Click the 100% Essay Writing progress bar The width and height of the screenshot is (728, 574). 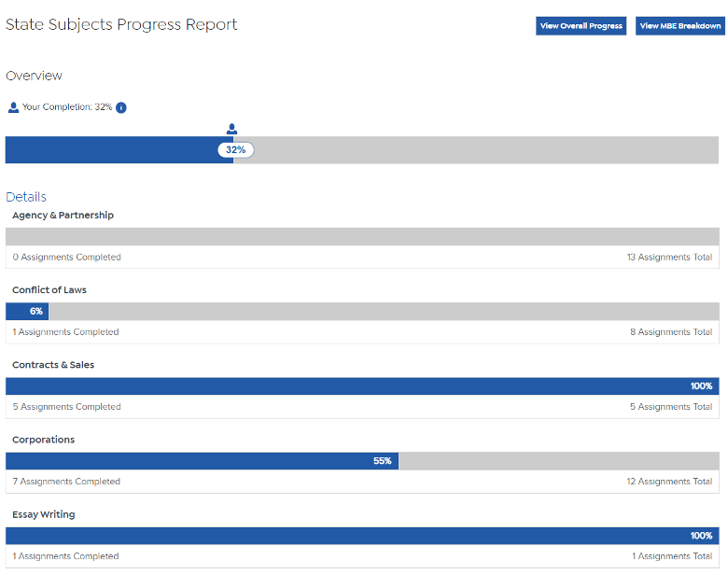pos(362,536)
